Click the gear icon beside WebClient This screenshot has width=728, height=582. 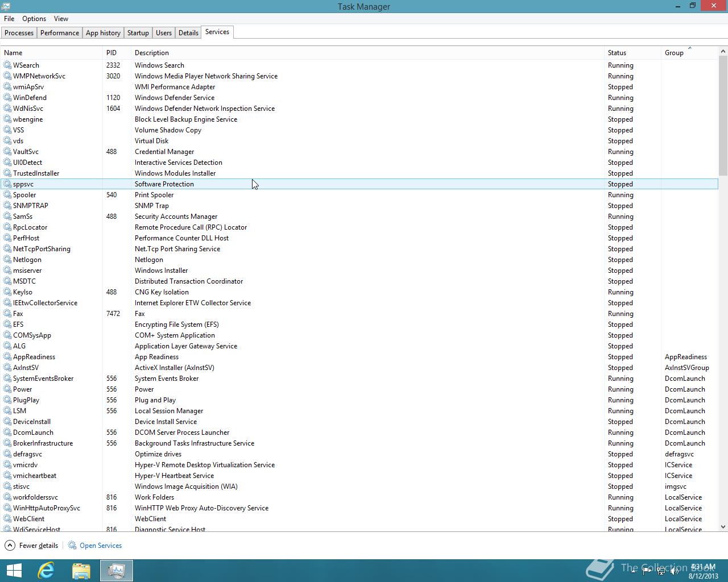click(x=7, y=519)
